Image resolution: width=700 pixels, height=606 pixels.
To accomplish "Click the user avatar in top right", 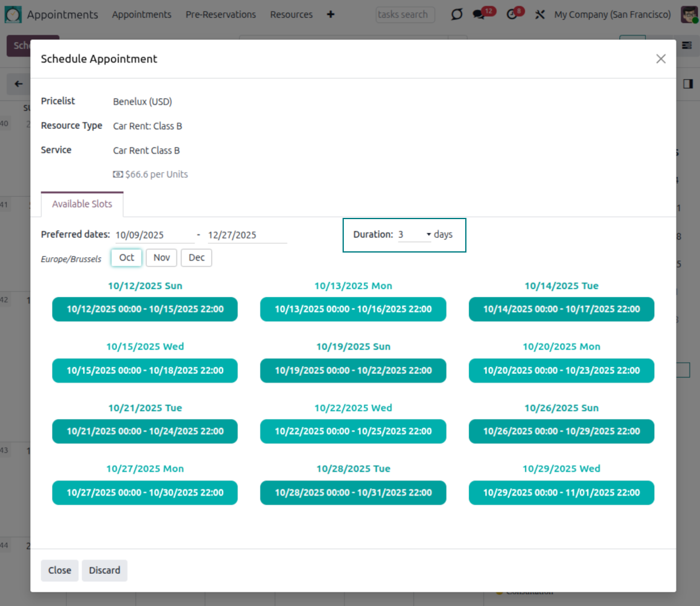I will pos(689,14).
